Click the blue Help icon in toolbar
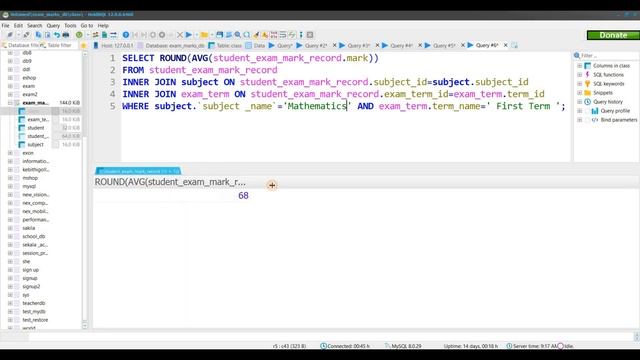Image resolution: width=640 pixels, height=360 pixels. tap(126, 35)
